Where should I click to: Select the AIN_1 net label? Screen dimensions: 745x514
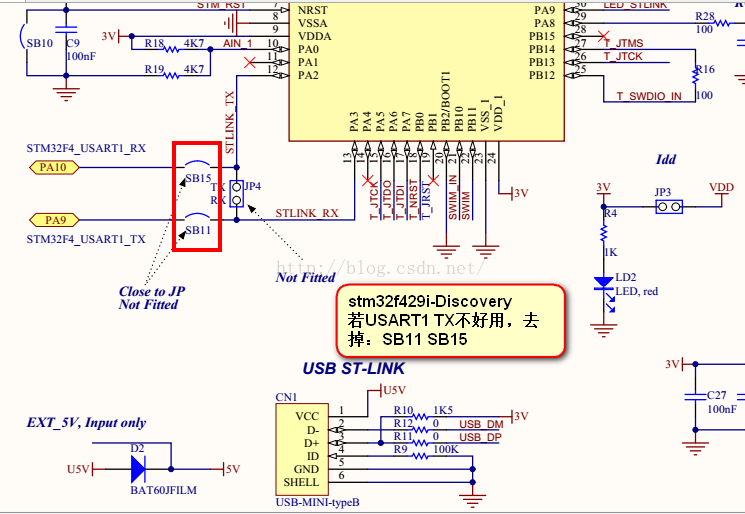pos(238,43)
